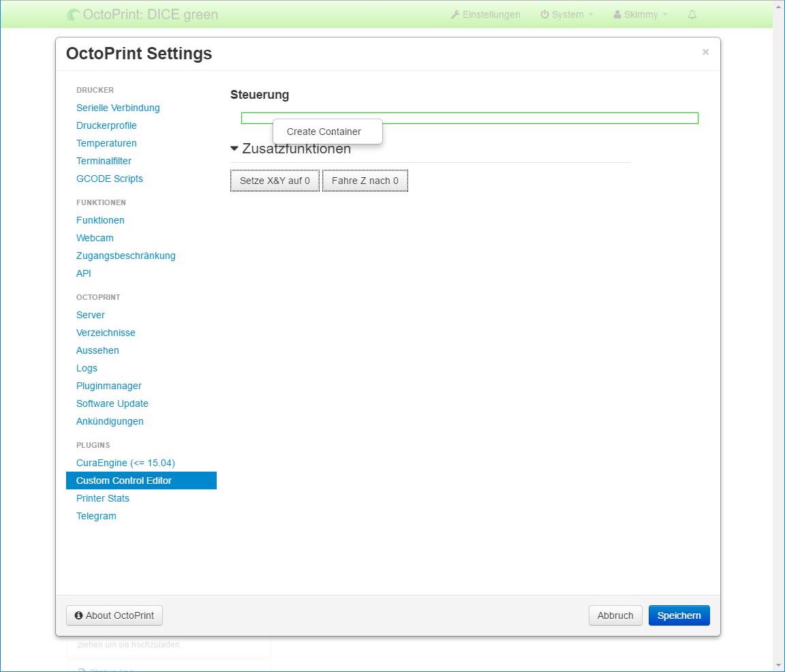Click the Fahre Z nach 0 button

(365, 181)
